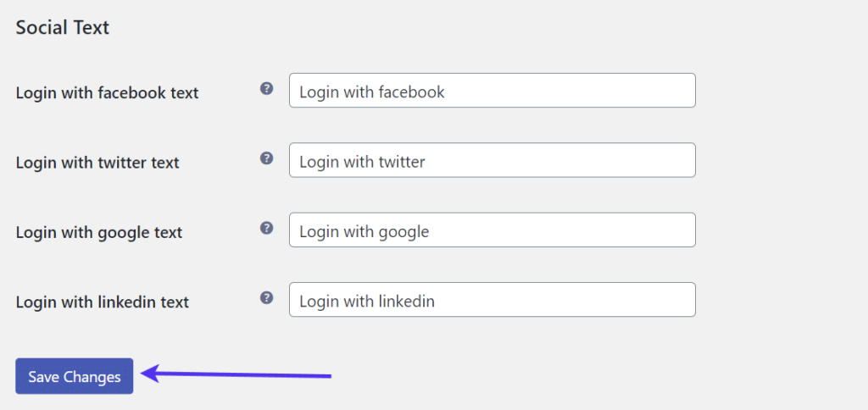
Task: Click the 'Login with google text' label
Action: (99, 231)
